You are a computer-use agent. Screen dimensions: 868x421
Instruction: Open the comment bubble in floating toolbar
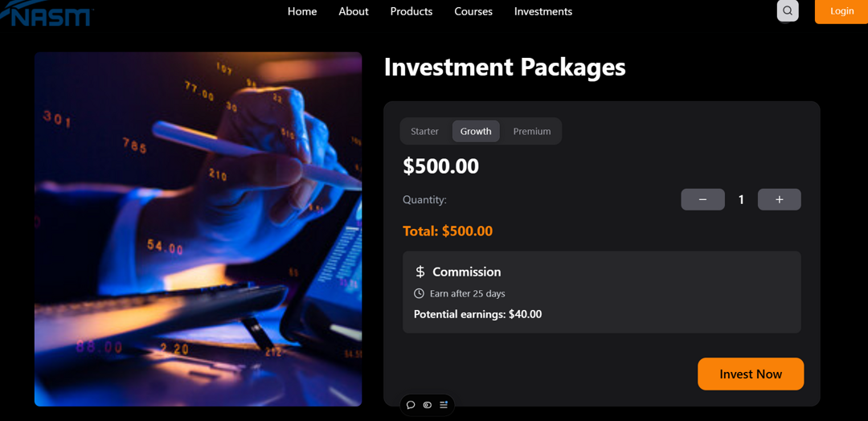[x=411, y=405]
